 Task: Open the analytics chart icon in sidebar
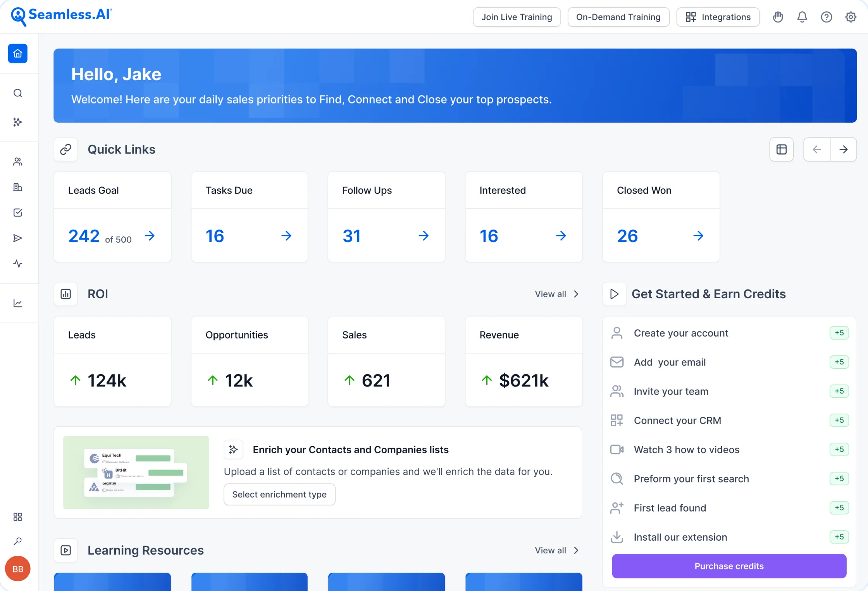(17, 303)
